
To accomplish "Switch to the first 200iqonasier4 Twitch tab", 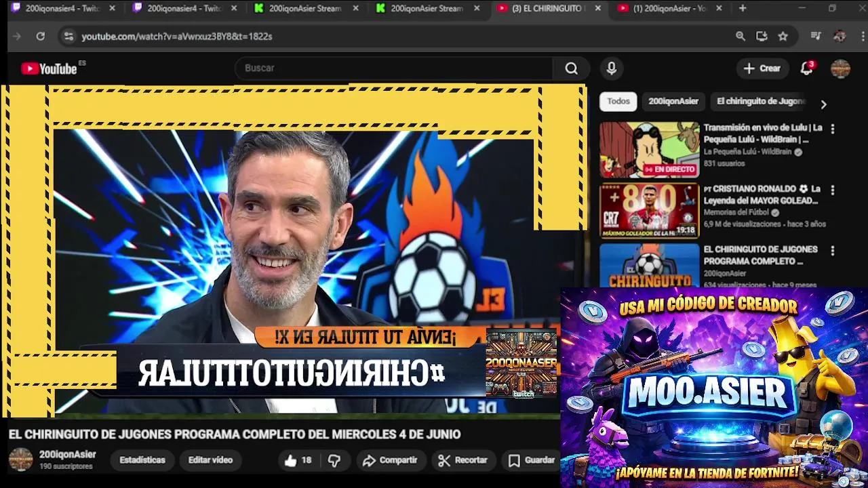I will pos(56,8).
